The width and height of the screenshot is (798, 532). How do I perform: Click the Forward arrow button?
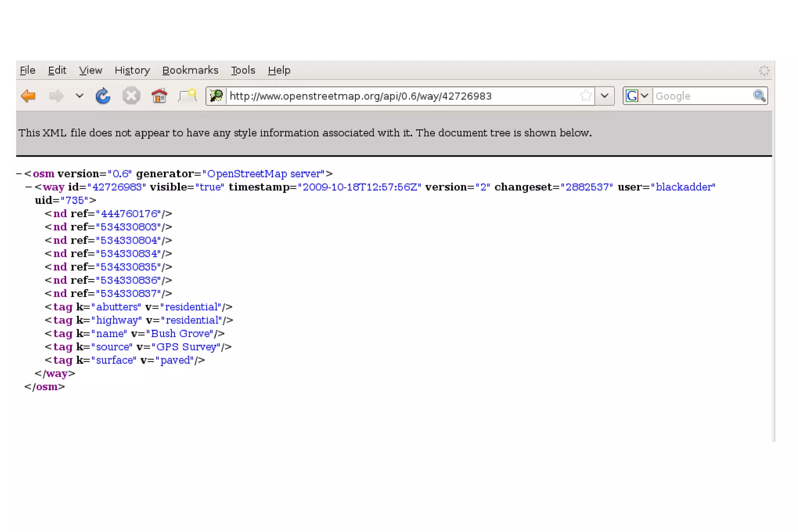point(56,96)
